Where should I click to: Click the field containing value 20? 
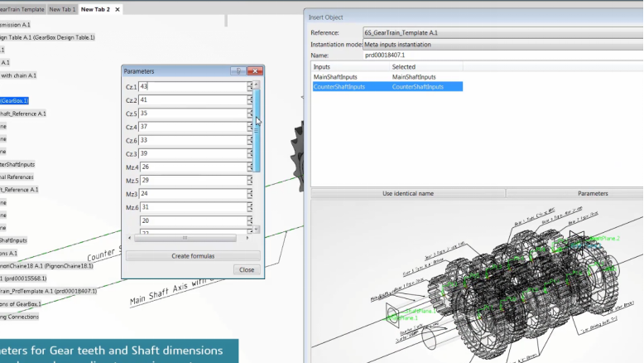coord(194,220)
